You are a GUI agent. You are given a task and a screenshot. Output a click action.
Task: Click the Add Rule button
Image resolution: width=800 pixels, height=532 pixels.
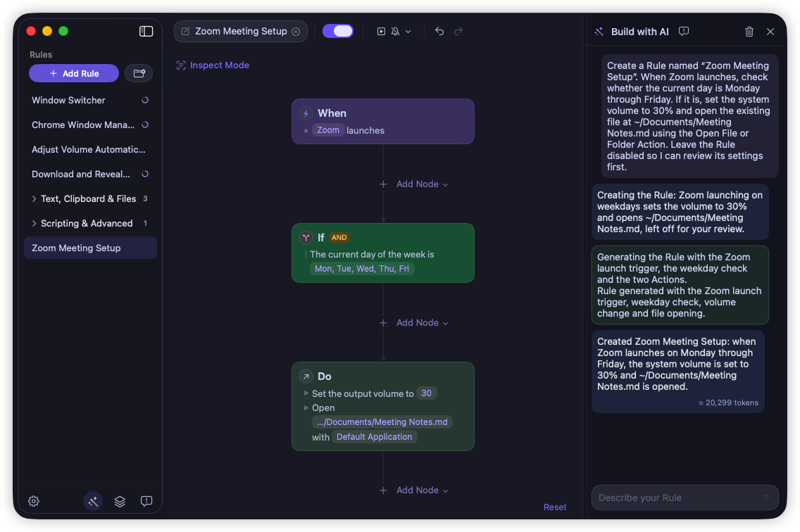tap(74, 73)
